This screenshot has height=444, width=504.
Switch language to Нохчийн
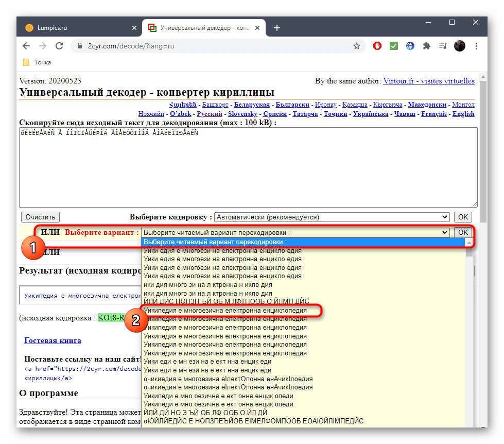(x=151, y=114)
